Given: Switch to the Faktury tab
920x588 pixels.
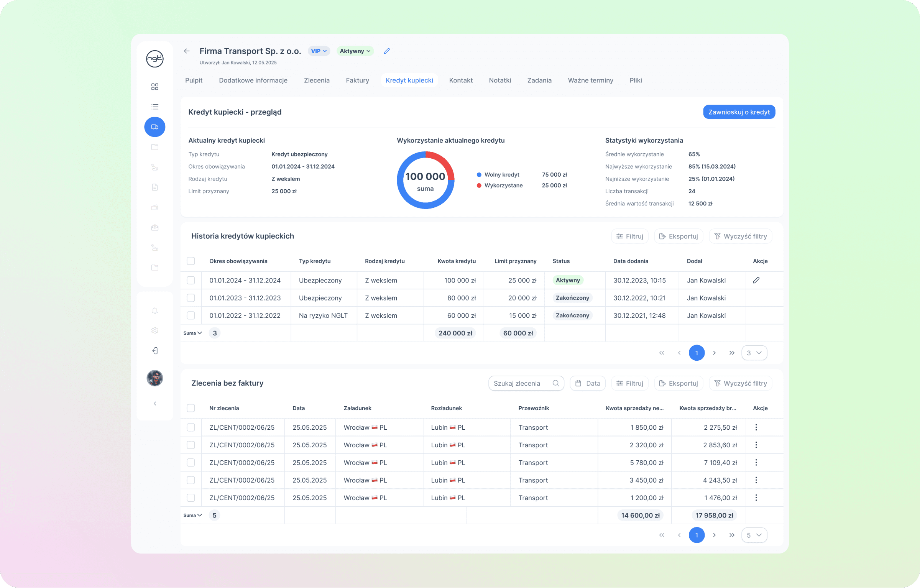Looking at the screenshot, I should pos(357,80).
